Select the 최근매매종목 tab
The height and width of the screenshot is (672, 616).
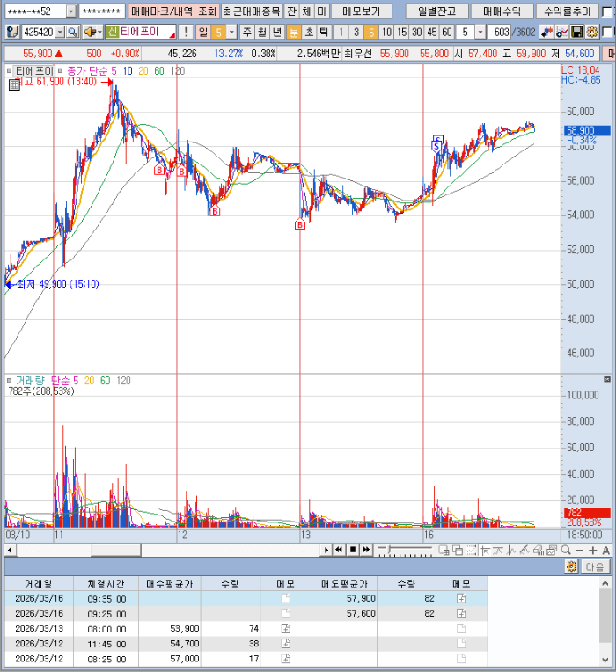click(252, 11)
